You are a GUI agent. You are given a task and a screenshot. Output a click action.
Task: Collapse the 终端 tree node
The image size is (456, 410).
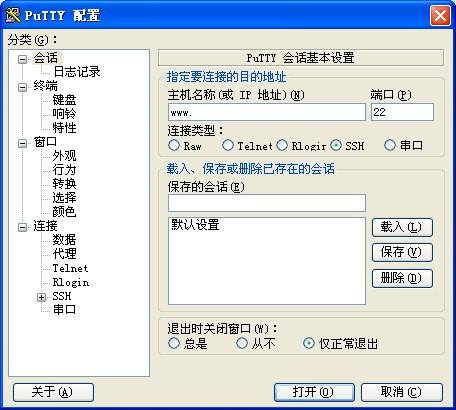(23, 87)
